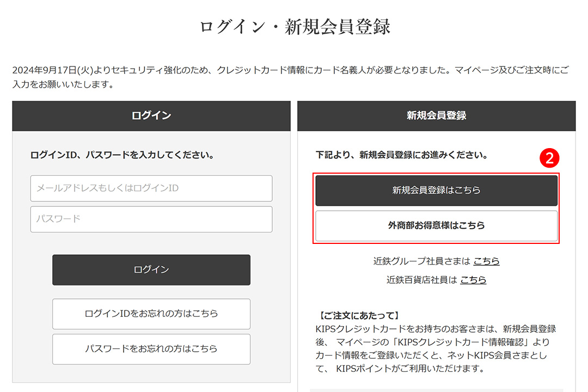Follow こちら link for 近鉄グループ社員さま
The width and height of the screenshot is (588, 392).
(486, 261)
